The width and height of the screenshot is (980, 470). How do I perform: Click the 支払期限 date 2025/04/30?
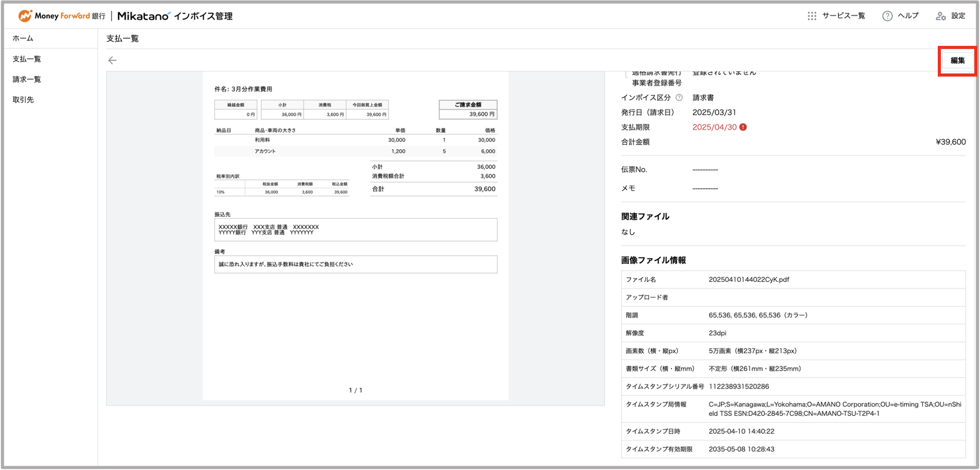[714, 127]
